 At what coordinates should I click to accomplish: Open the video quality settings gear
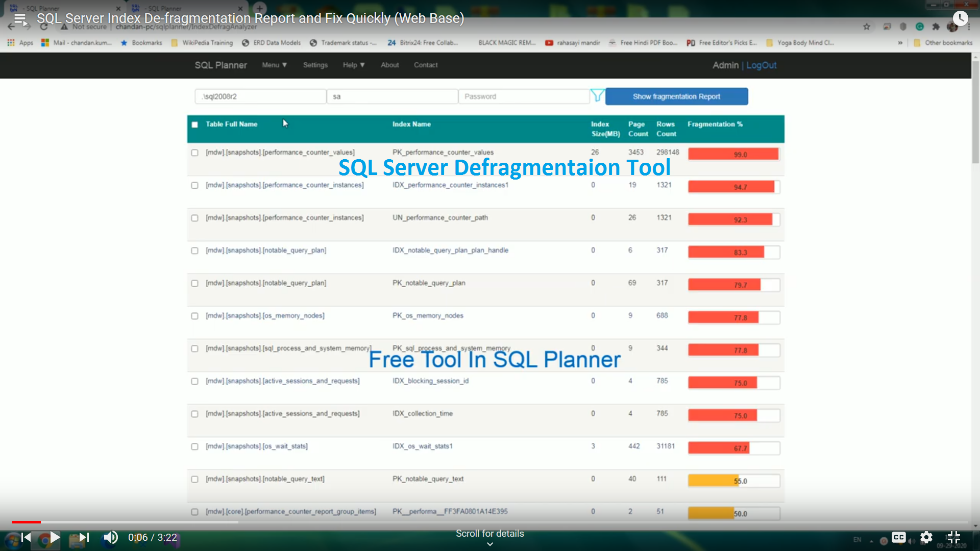pyautogui.click(x=926, y=537)
